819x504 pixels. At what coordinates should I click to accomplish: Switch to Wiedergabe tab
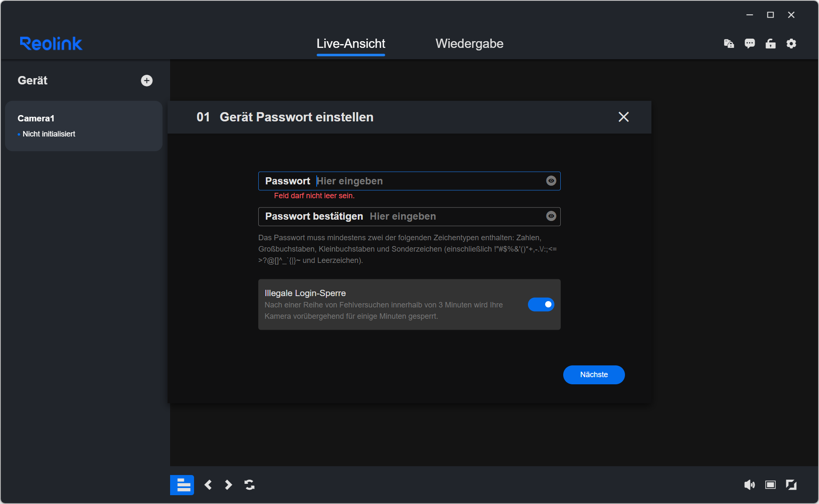[469, 44]
